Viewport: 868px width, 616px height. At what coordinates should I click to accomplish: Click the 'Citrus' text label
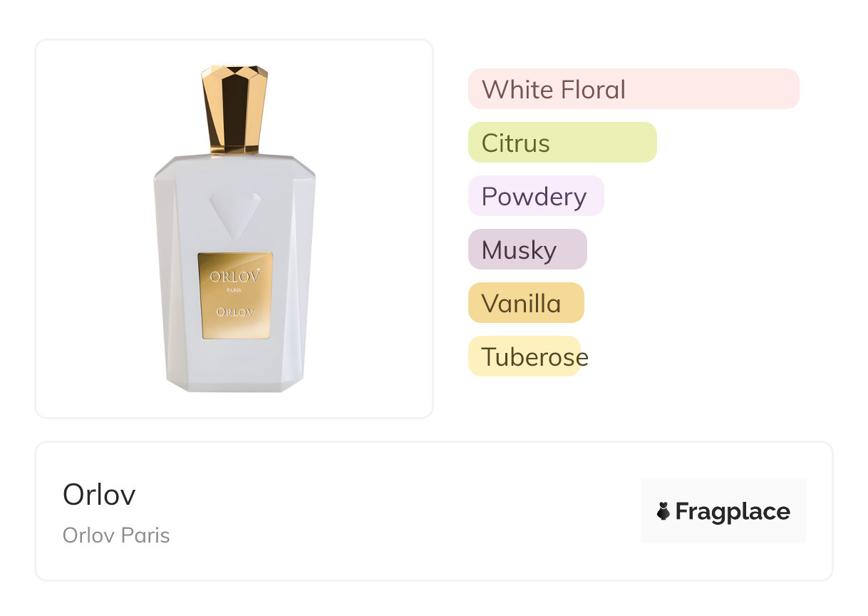point(516,143)
